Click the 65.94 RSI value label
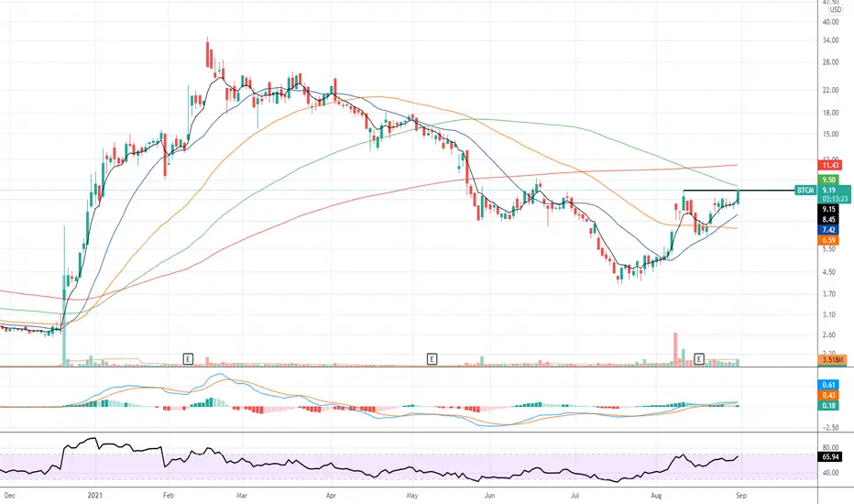This screenshot has height=504, width=854. (830, 457)
